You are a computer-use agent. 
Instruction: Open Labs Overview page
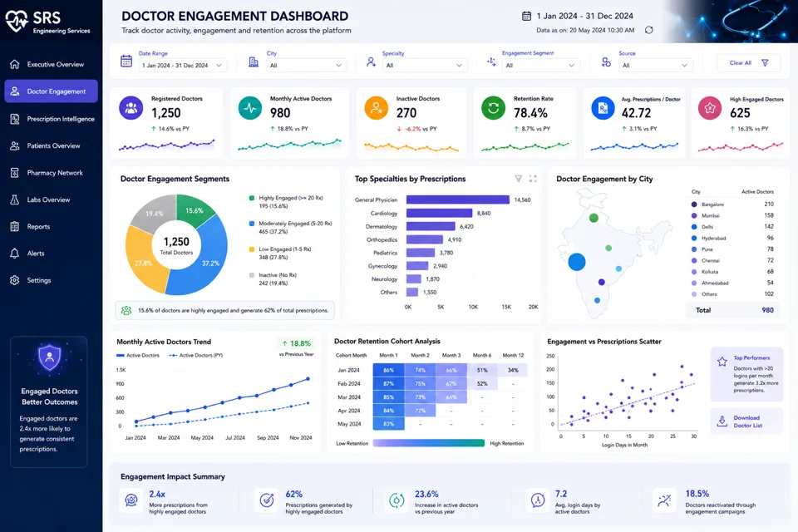tap(51, 199)
